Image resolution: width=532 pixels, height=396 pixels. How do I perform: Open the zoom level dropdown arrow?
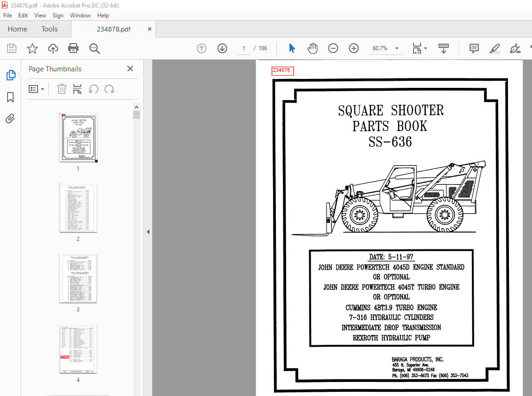397,48
